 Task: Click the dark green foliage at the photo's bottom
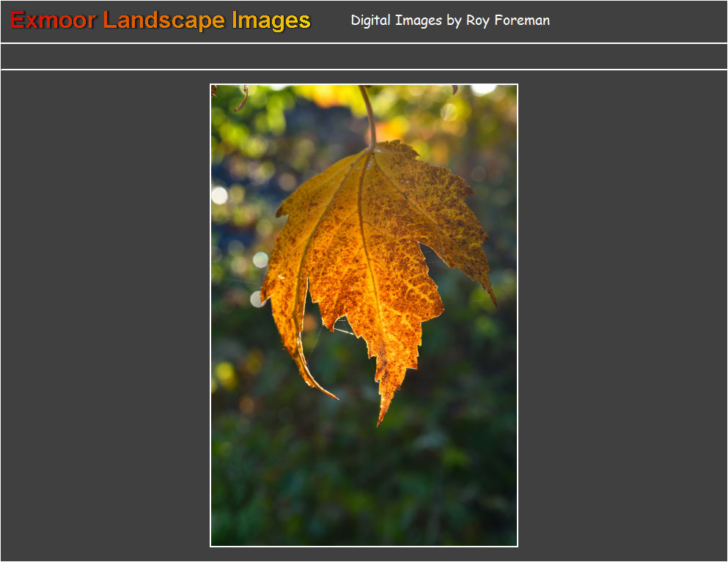[364, 498]
